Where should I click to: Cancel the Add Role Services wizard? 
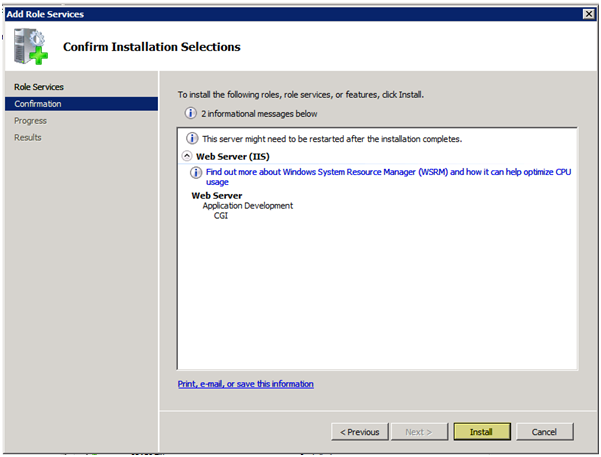coord(544,432)
